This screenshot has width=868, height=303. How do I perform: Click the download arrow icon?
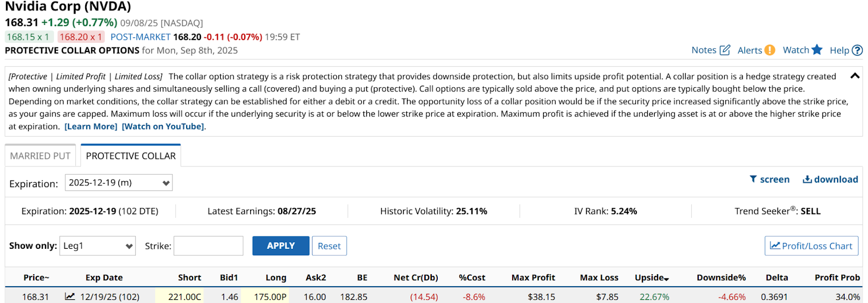pyautogui.click(x=807, y=179)
